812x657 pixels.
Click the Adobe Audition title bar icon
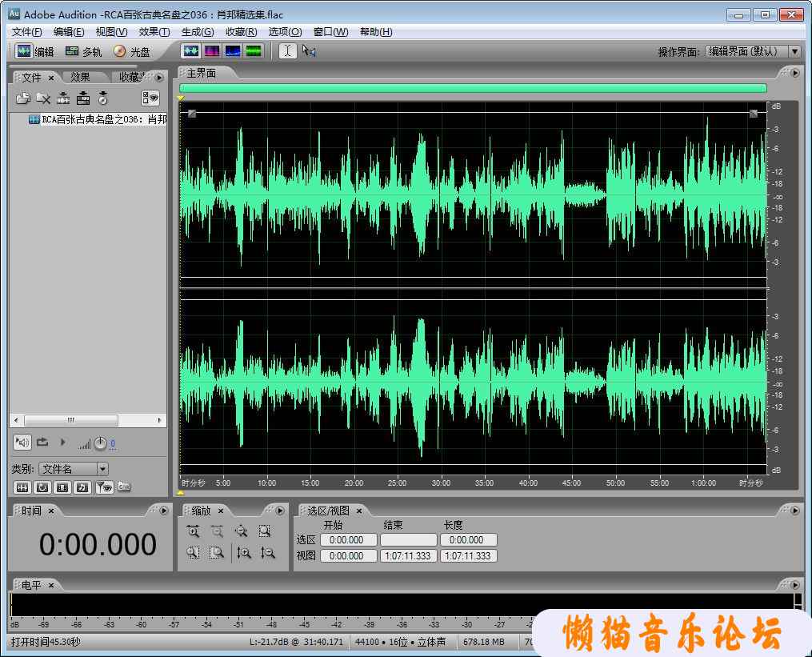point(14,14)
